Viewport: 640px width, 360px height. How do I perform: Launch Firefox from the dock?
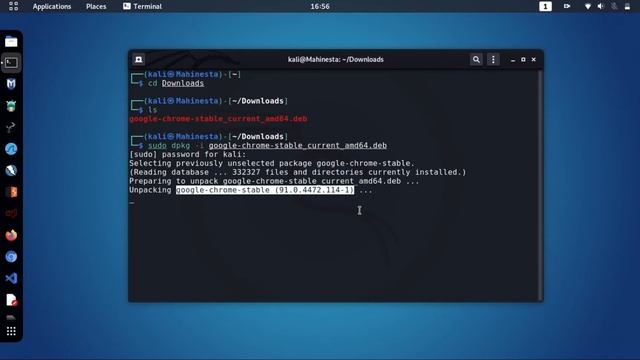point(11,235)
